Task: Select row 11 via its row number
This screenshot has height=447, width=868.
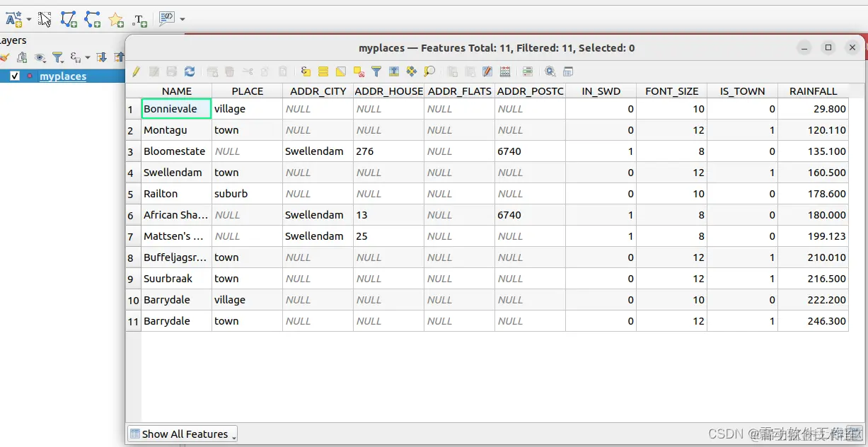Action: pyautogui.click(x=134, y=321)
